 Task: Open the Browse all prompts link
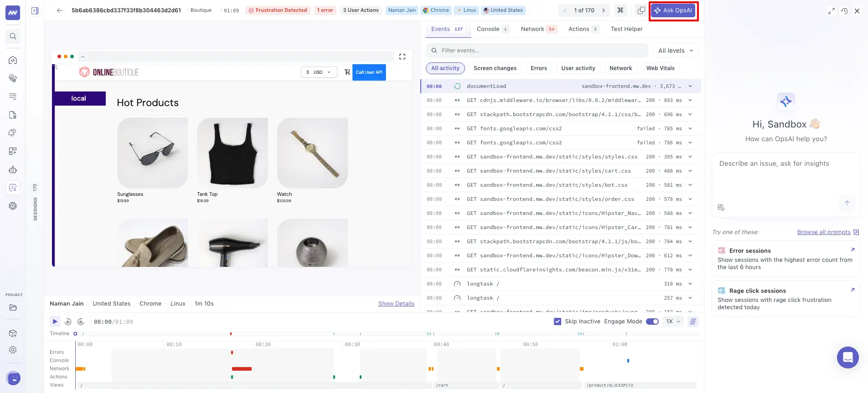(828, 232)
